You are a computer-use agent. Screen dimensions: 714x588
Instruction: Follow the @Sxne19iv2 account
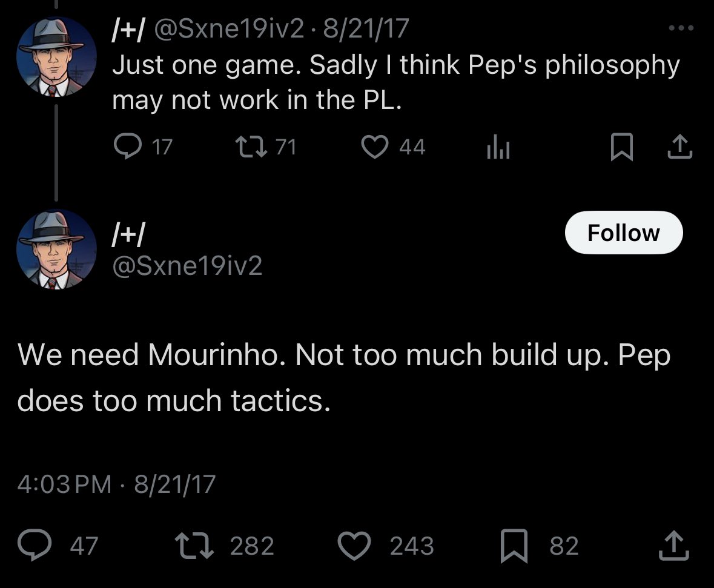coord(624,233)
